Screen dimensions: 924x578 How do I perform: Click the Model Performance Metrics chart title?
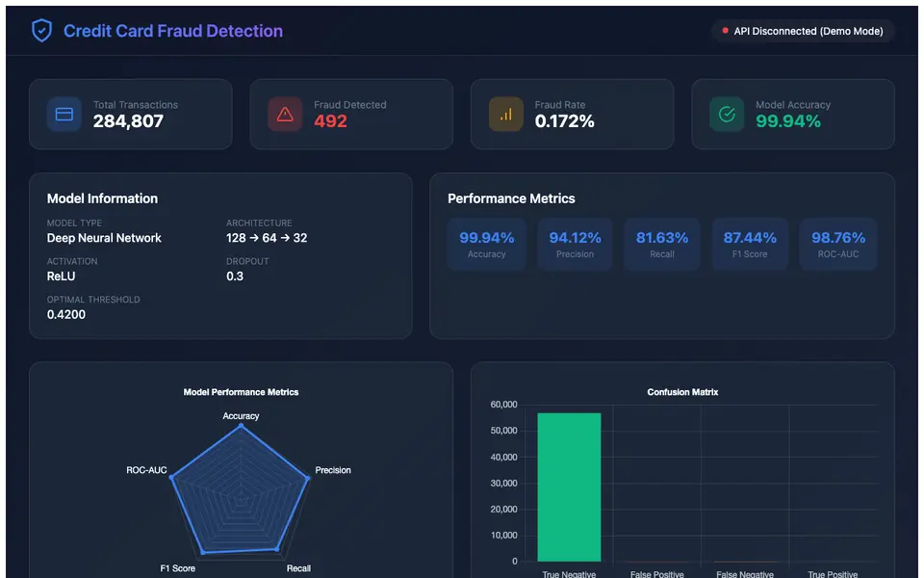pos(241,392)
